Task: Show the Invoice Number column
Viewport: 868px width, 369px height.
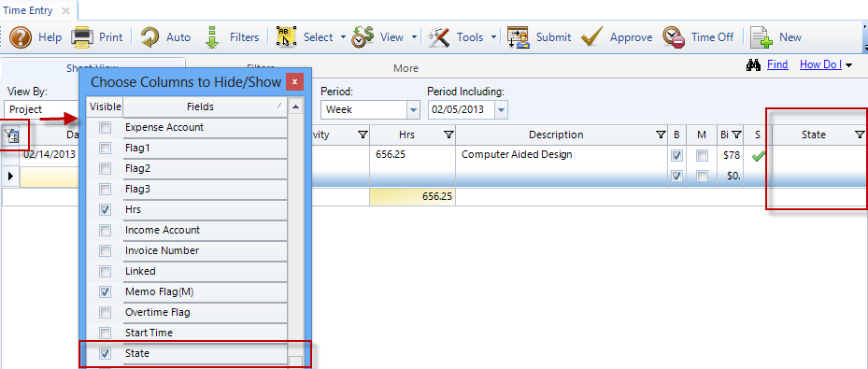Action: pos(105,250)
